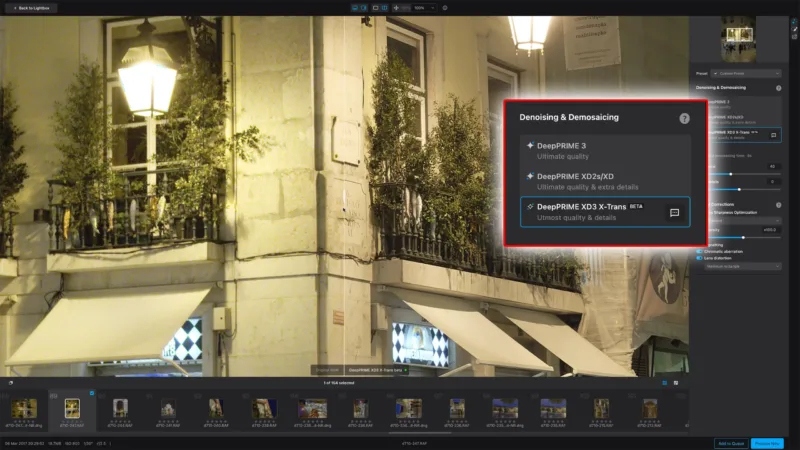Click the DeepPRIME XD3 X-Trans beta compare label

click(x=376, y=370)
